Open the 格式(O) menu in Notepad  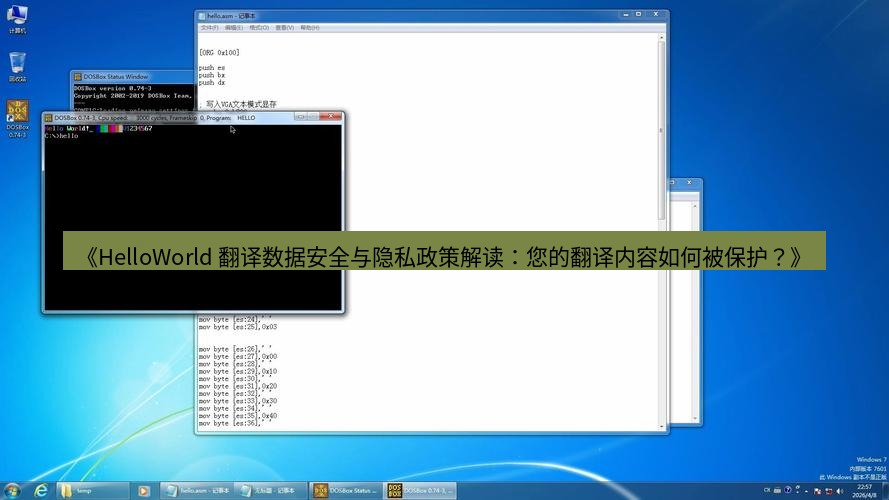259,28
